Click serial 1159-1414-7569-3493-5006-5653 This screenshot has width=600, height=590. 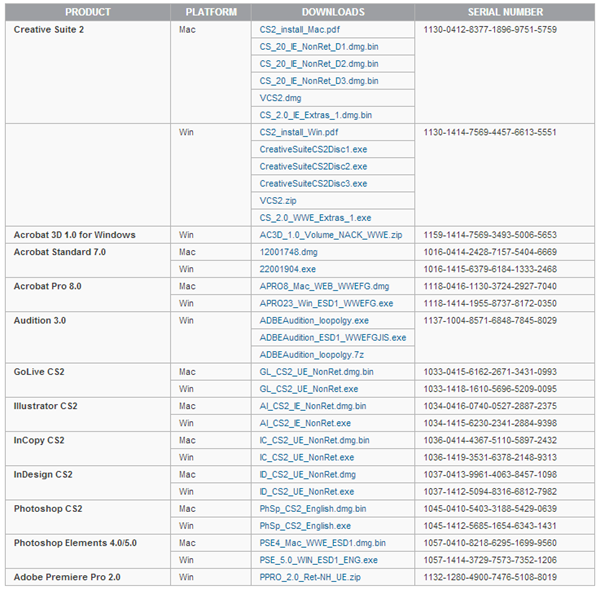[490, 235]
